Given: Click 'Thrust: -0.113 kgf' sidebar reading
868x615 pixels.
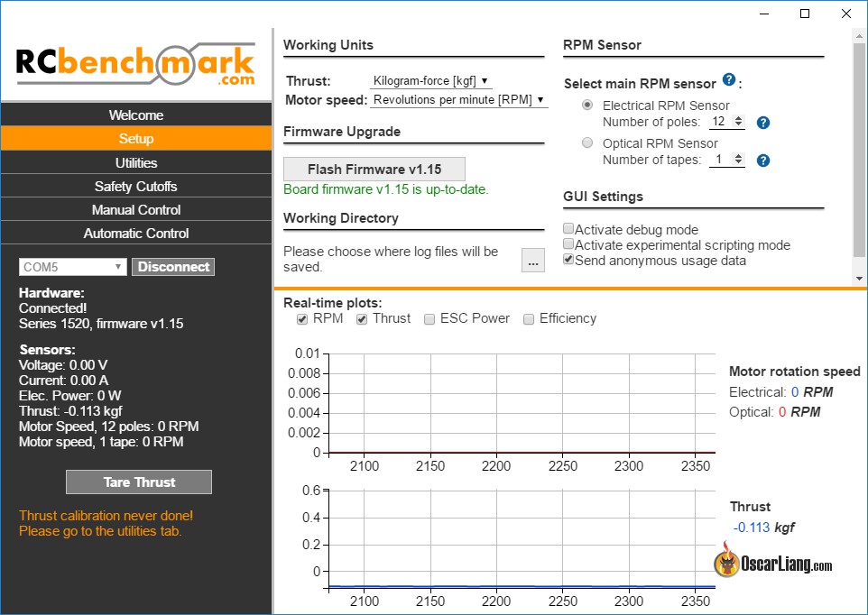Looking at the screenshot, I should (x=70, y=411).
